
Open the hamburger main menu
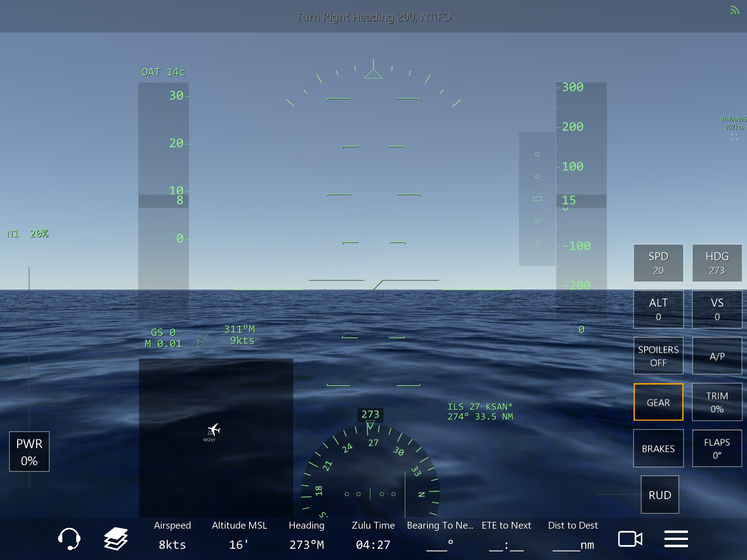click(x=676, y=538)
